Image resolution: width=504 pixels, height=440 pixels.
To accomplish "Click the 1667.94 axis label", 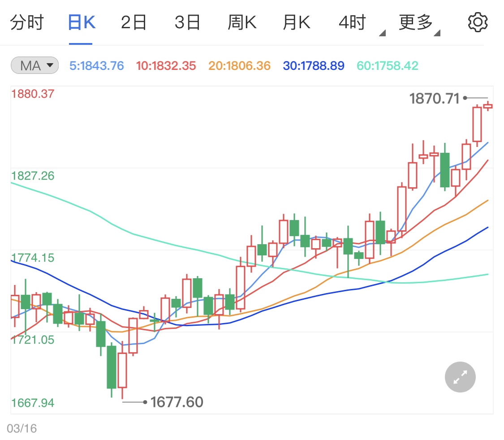I will point(33,403).
